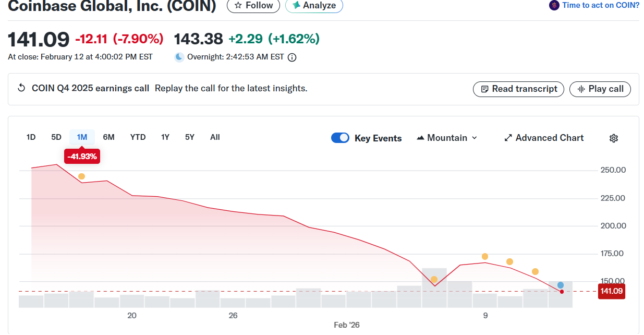Select the 1D time range
Image resolution: width=644 pixels, height=335 pixels.
(31, 137)
